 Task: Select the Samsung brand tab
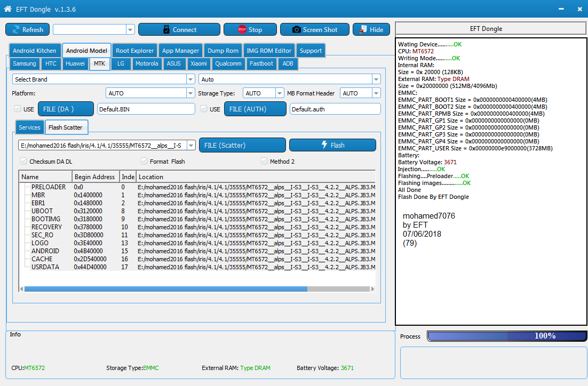(x=25, y=63)
